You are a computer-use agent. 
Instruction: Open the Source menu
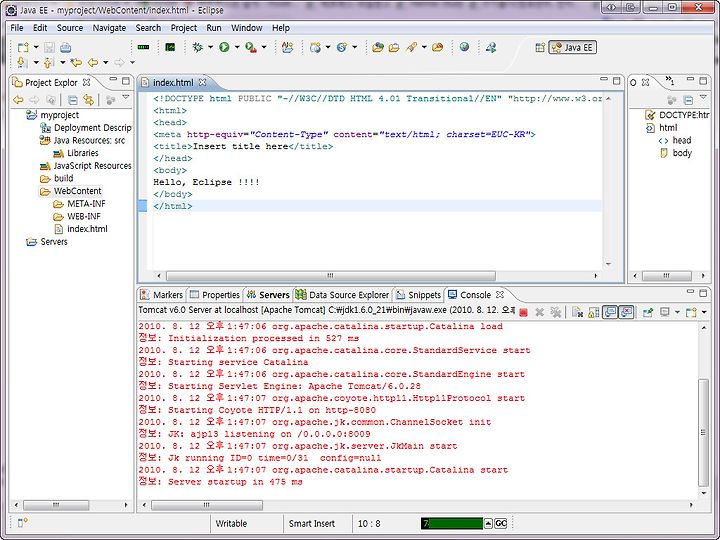(70, 28)
